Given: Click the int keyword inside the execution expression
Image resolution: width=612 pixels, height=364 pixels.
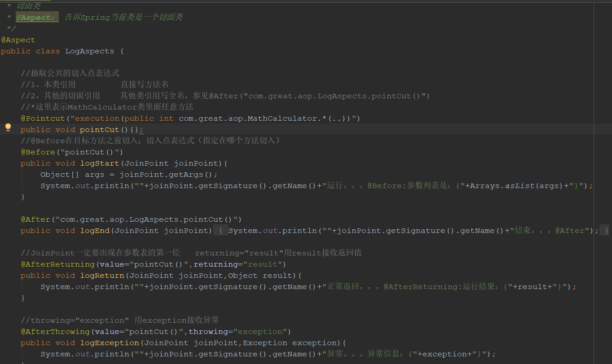Looking at the screenshot, I should [x=166, y=118].
